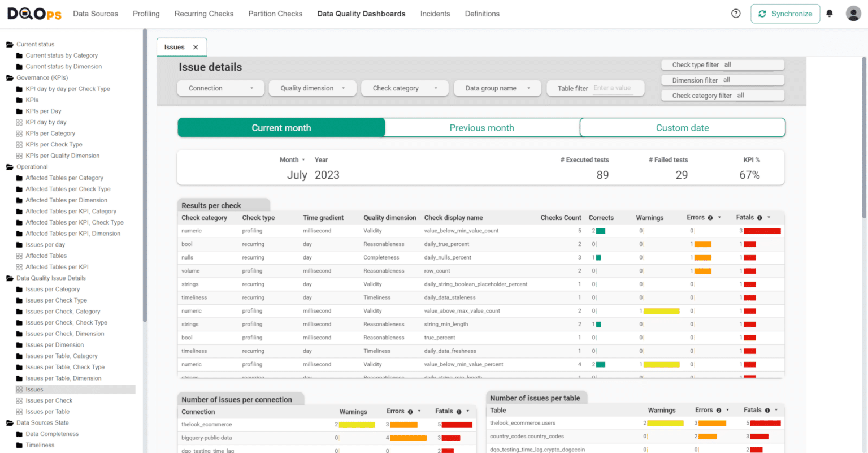Open the help question mark icon
Screen dimensions: 868x453
pyautogui.click(x=735, y=13)
